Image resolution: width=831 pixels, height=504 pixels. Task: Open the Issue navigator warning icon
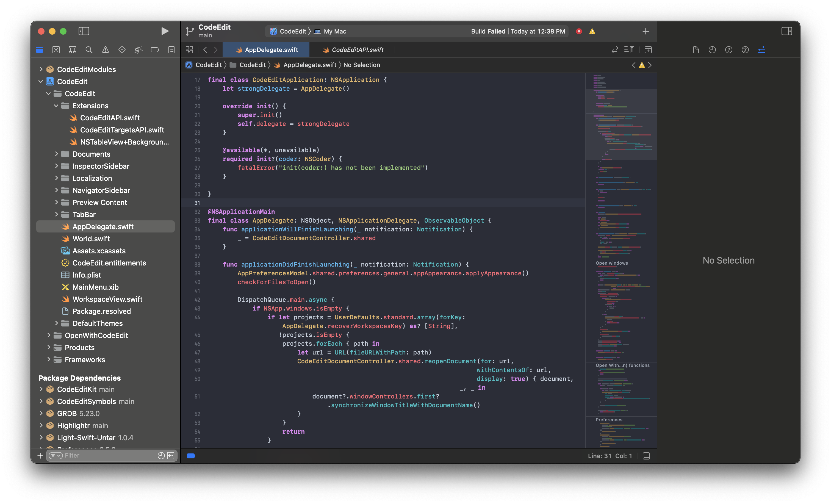[106, 50]
